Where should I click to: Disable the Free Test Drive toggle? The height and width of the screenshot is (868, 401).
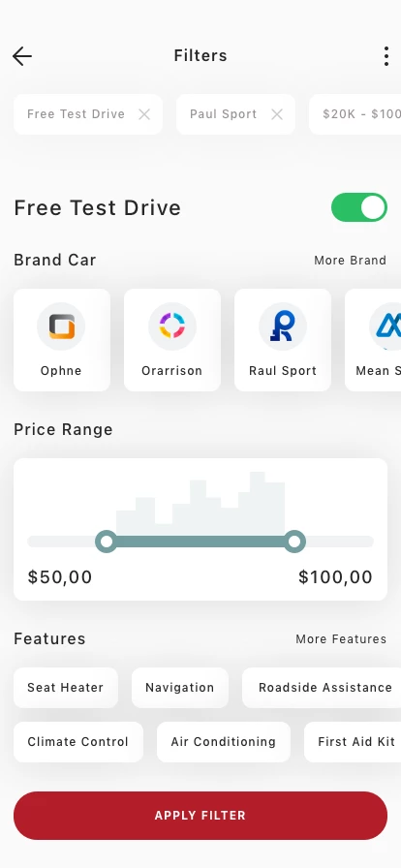point(359,207)
